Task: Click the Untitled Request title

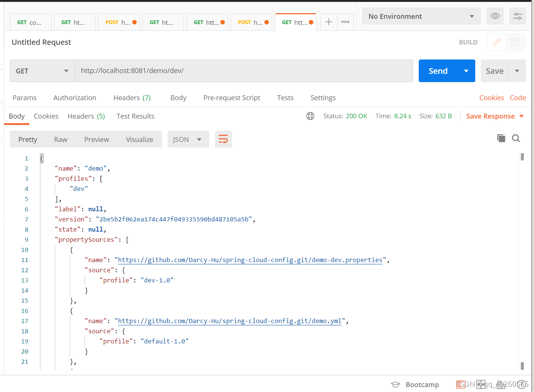Action: [x=41, y=42]
